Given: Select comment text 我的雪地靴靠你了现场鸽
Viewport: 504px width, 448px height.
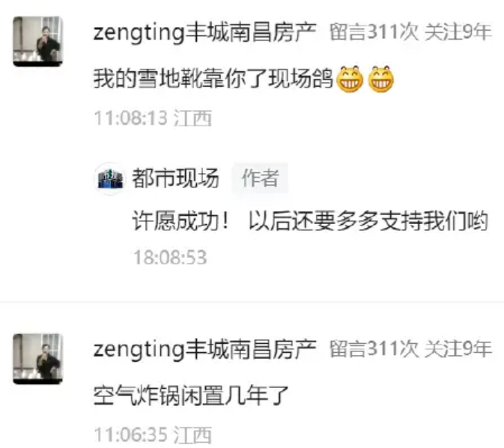Looking at the screenshot, I should tap(213, 79).
